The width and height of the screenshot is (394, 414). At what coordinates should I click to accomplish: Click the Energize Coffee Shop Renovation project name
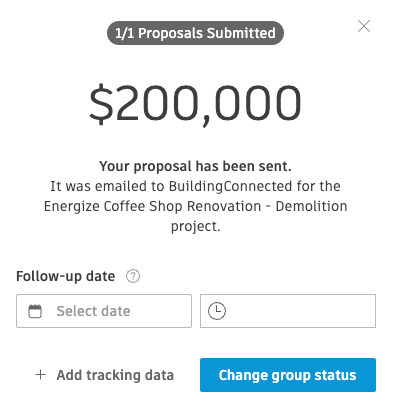152,206
